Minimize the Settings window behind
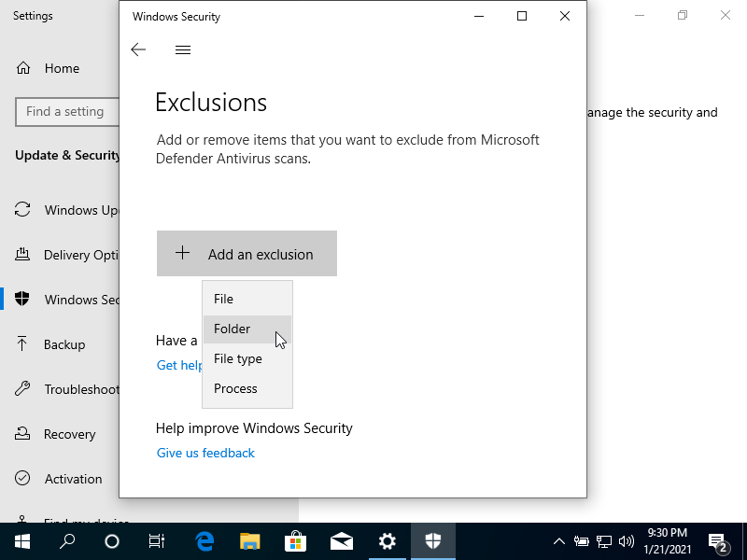The image size is (747, 560). tap(640, 15)
